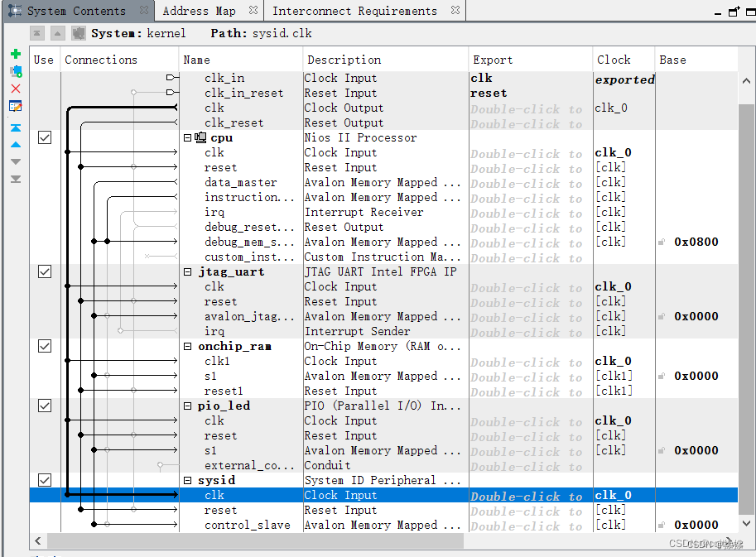The image size is (756, 557).
Task: Click the red X remove component icon
Action: (16, 89)
